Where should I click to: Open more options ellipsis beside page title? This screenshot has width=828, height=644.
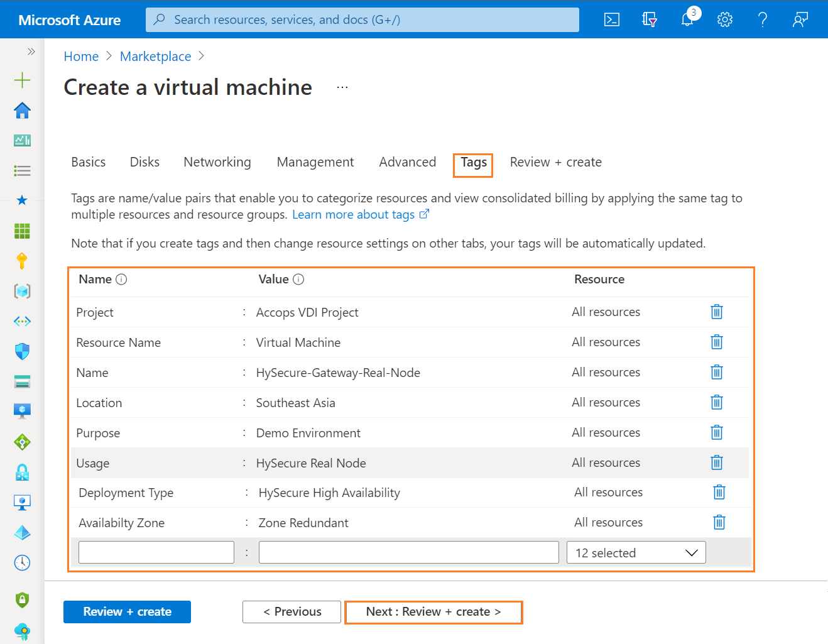342,87
